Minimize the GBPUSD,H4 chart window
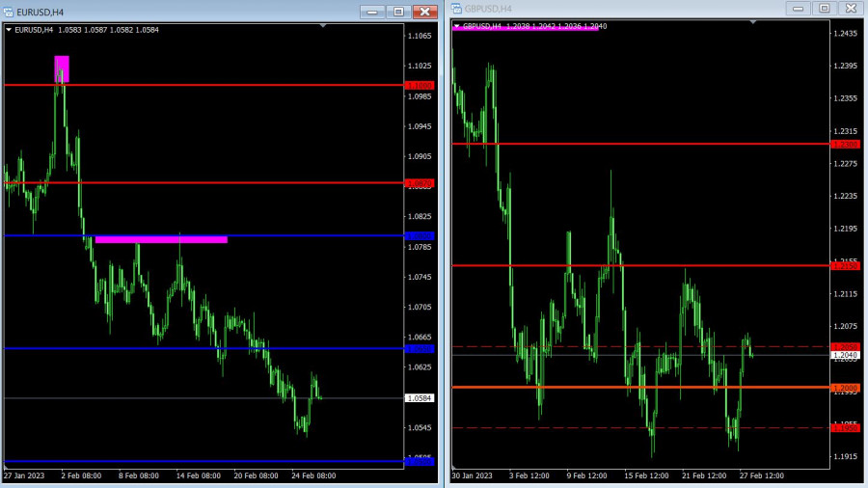868x488 pixels. (x=798, y=8)
